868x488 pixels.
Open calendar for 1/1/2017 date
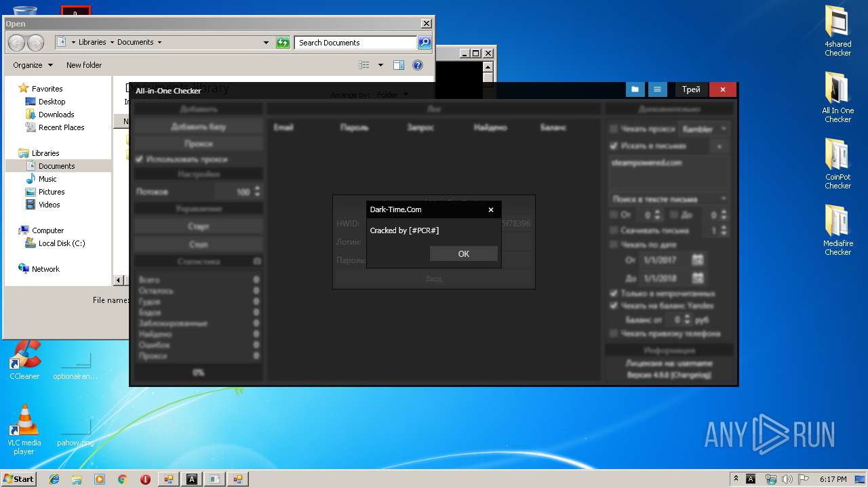click(x=698, y=260)
